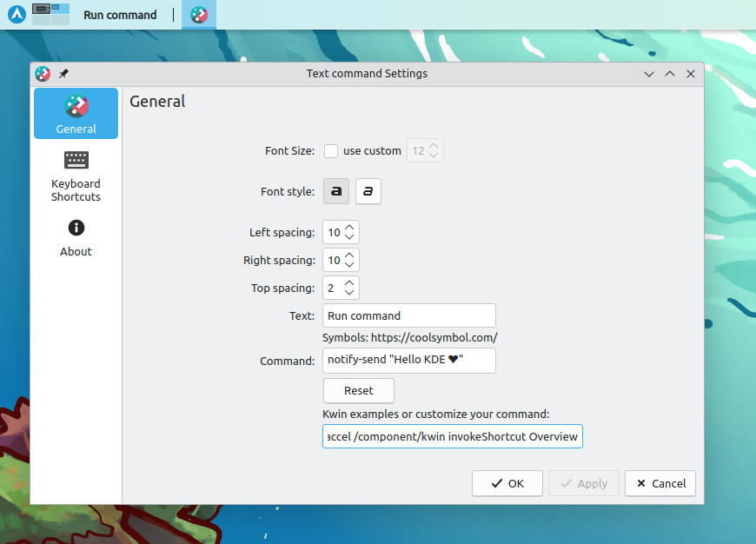The height and width of the screenshot is (544, 756).
Task: Close the Text command Settings window
Action: (x=691, y=74)
